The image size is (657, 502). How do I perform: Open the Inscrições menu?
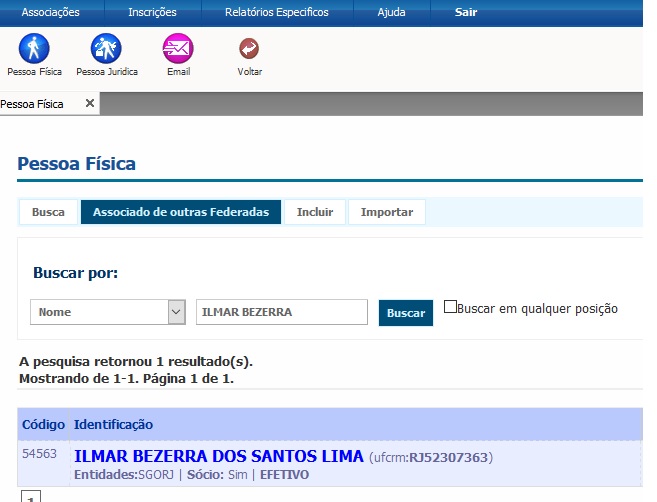pos(152,13)
